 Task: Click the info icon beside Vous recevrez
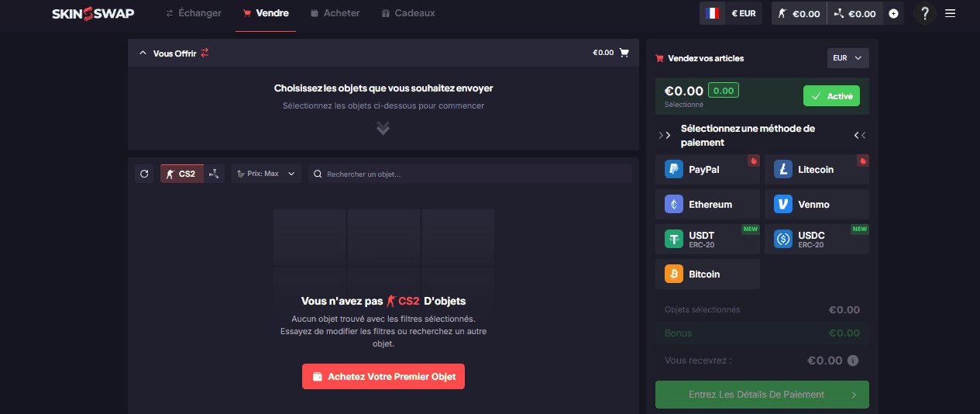pyautogui.click(x=853, y=361)
